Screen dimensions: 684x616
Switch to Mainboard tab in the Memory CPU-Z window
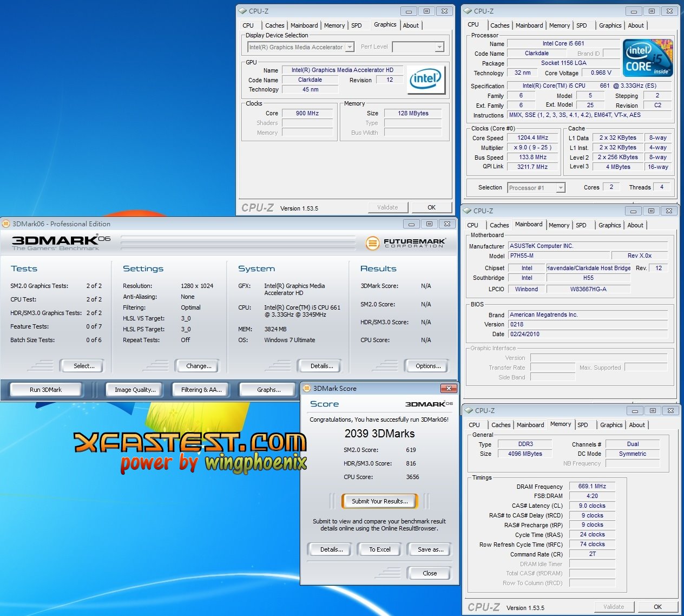pos(530,425)
